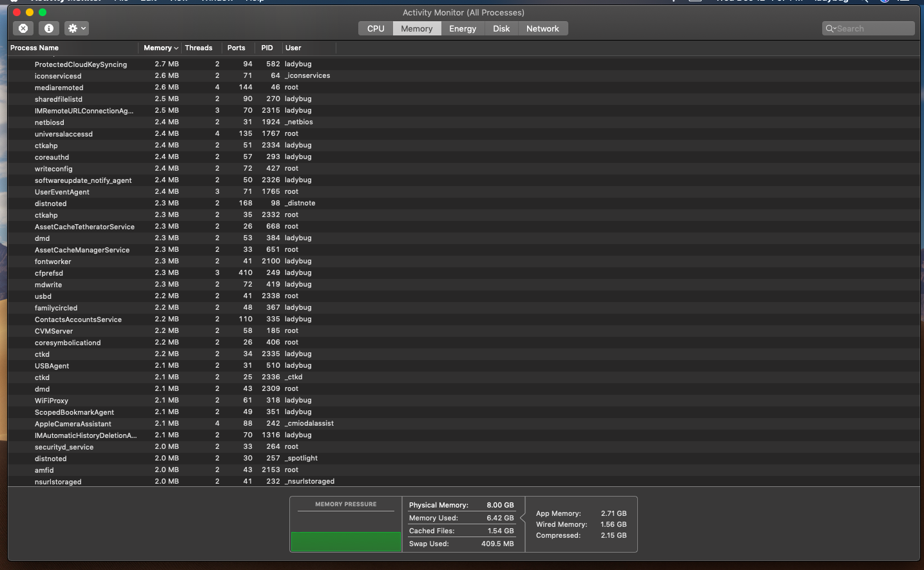Select the universalaccessd process

pyautogui.click(x=463, y=134)
